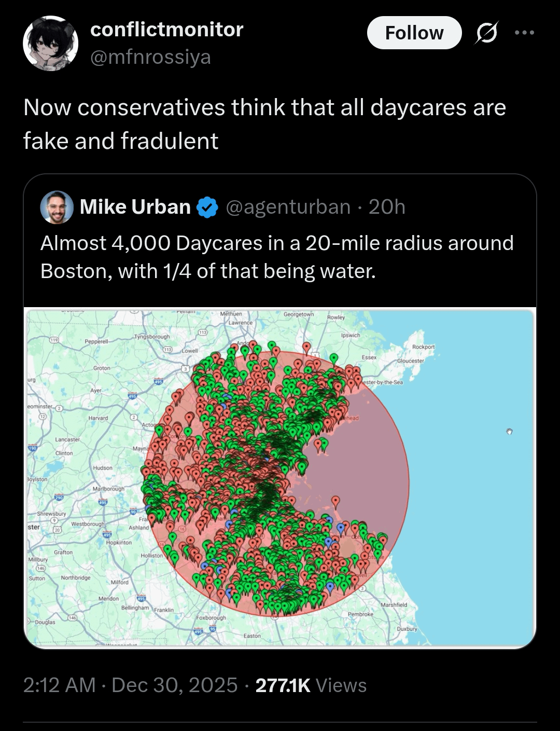Click Mike Urban's profile picture
This screenshot has height=731, width=560.
point(57,207)
